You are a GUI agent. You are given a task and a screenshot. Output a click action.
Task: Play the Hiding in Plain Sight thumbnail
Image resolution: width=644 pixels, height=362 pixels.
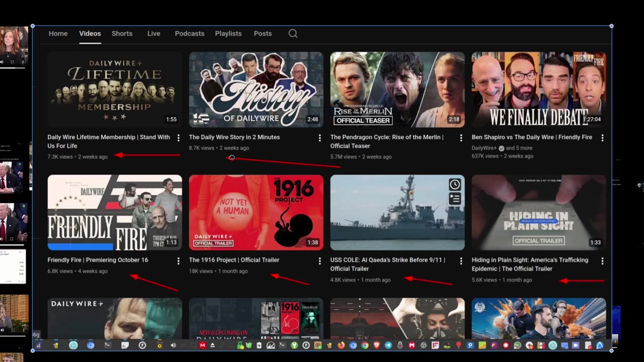(539, 212)
